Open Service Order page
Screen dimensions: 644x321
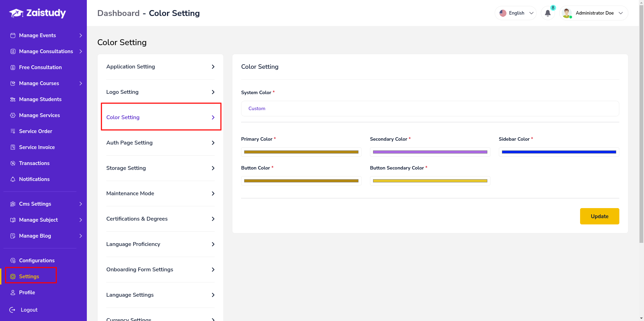point(35,131)
